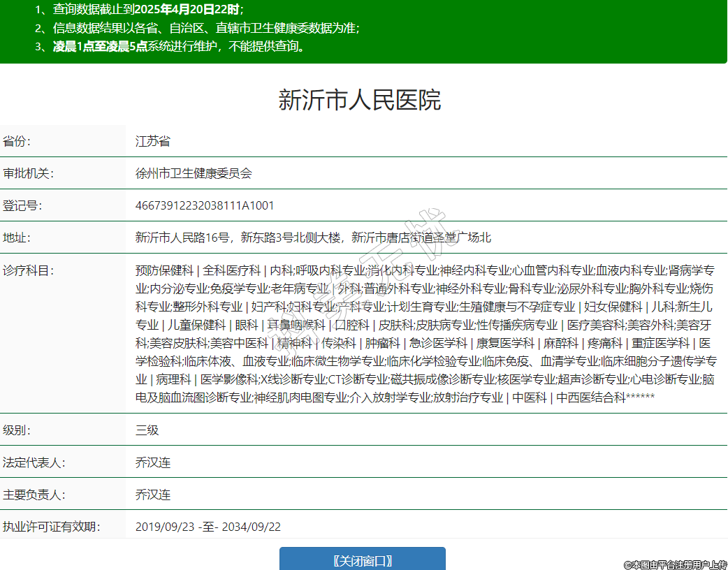Click the 登记号 row label
This screenshot has height=570, width=728.
point(22,205)
